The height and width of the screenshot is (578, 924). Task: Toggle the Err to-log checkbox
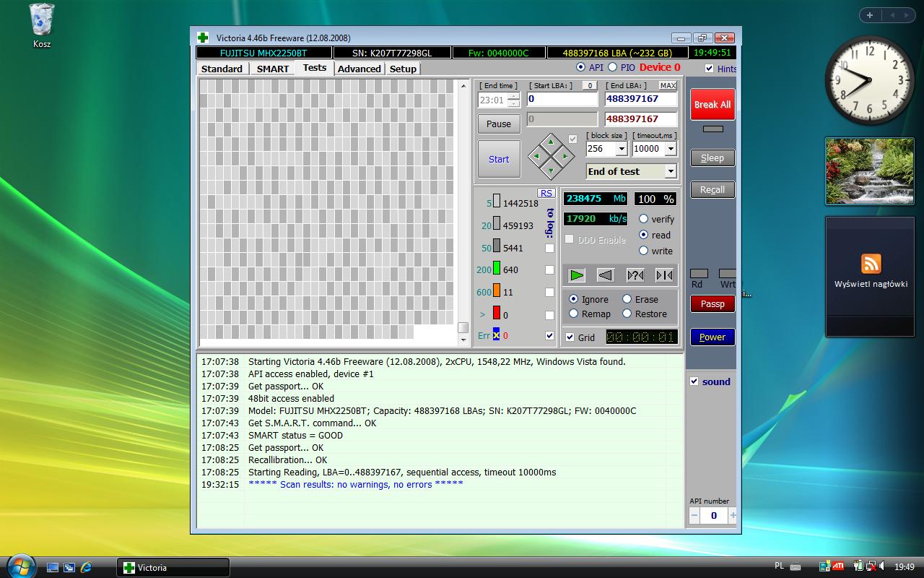coord(549,336)
